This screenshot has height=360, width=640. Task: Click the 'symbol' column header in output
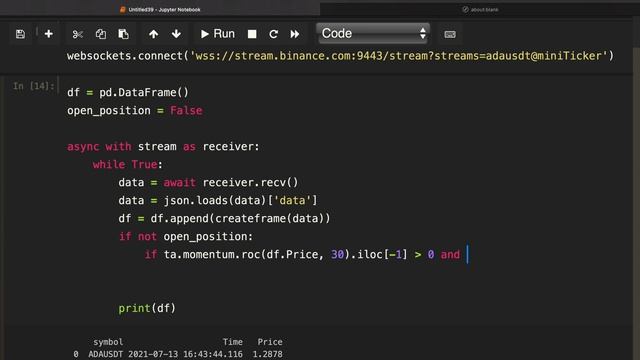click(x=108, y=342)
